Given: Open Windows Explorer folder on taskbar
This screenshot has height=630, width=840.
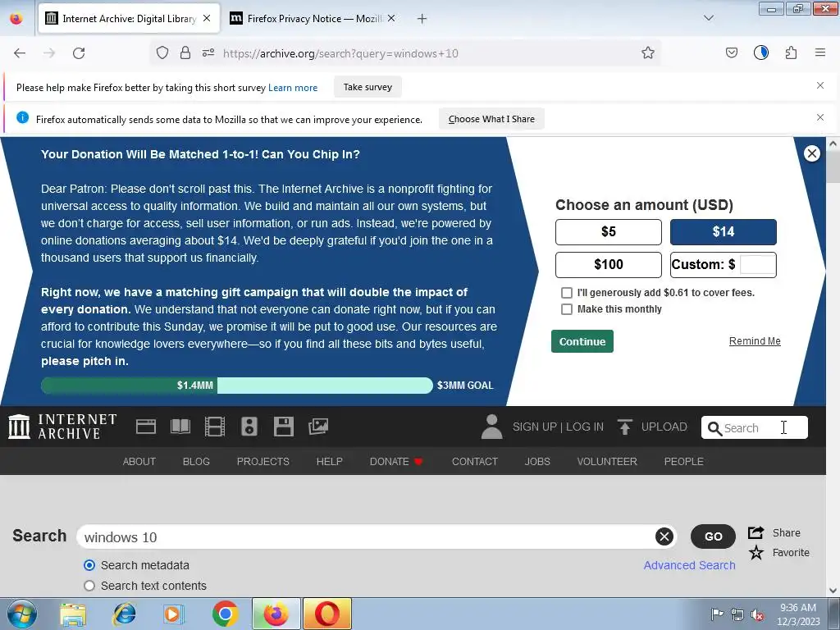Looking at the screenshot, I should 73,614.
